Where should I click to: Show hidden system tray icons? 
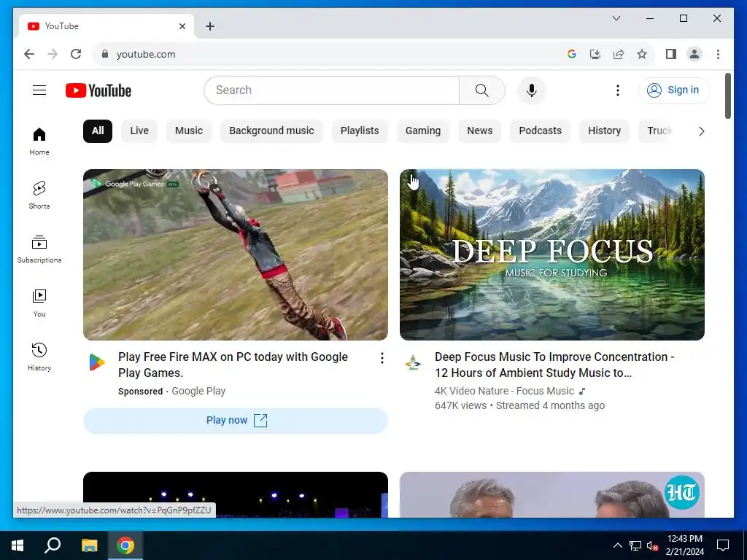pyautogui.click(x=617, y=545)
